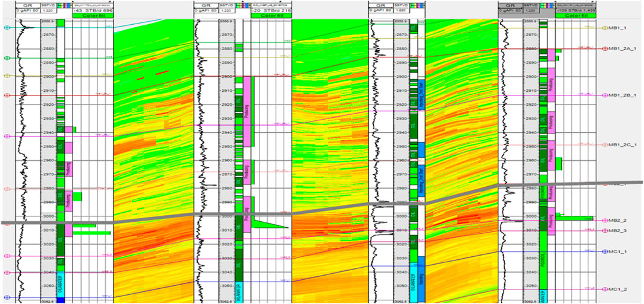Select the red well-top marker at left edge

[x=7, y=95]
